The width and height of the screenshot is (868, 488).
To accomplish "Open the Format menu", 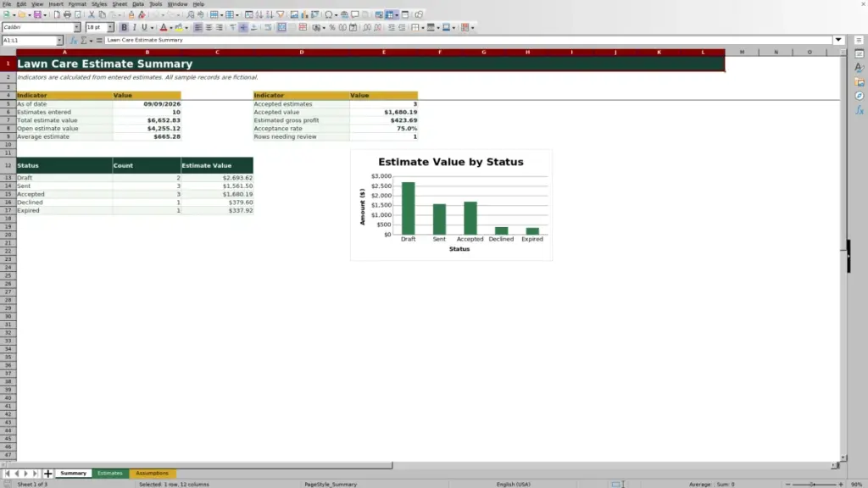I will click(x=77, y=4).
